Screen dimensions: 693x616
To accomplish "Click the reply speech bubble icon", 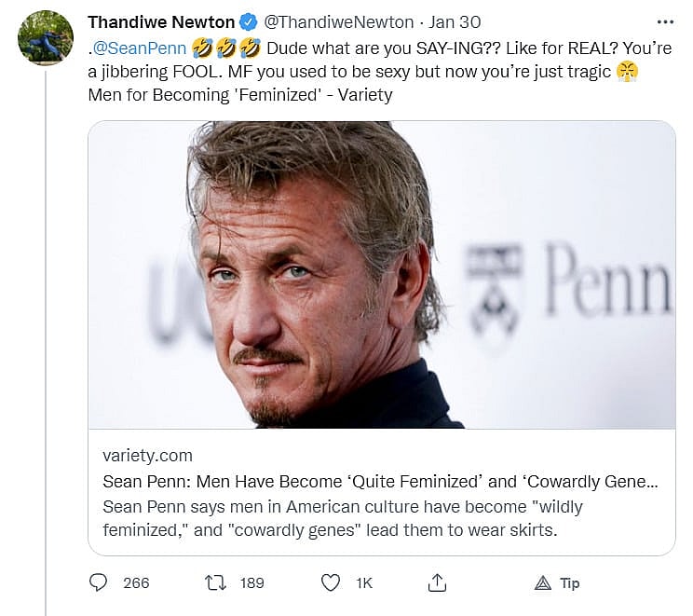I will point(99,582).
